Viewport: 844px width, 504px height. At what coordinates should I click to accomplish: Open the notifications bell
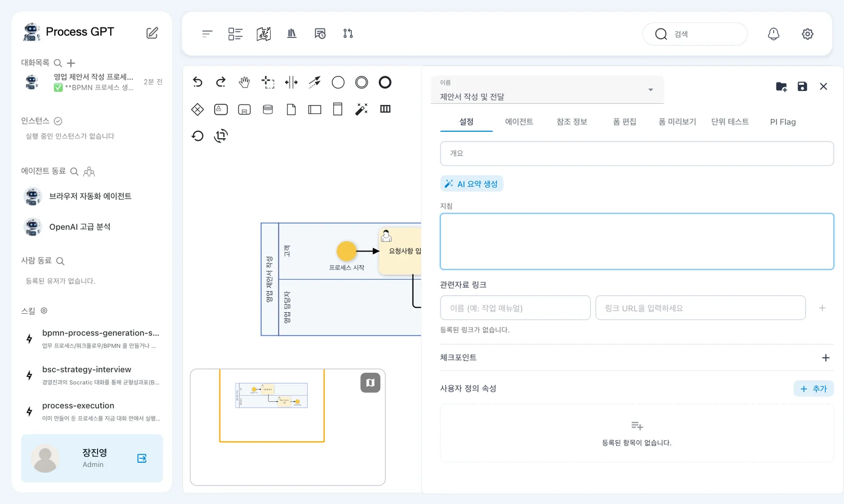(x=773, y=34)
